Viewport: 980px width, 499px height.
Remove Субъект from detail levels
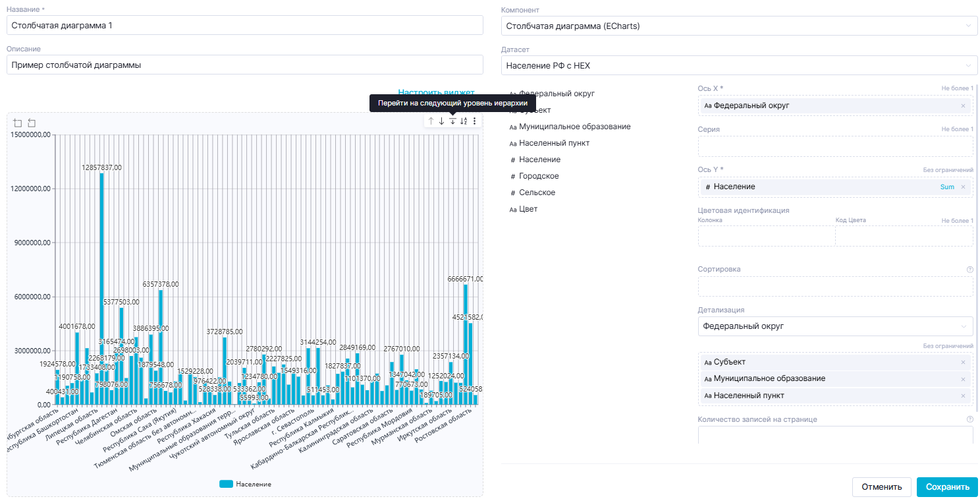click(963, 362)
